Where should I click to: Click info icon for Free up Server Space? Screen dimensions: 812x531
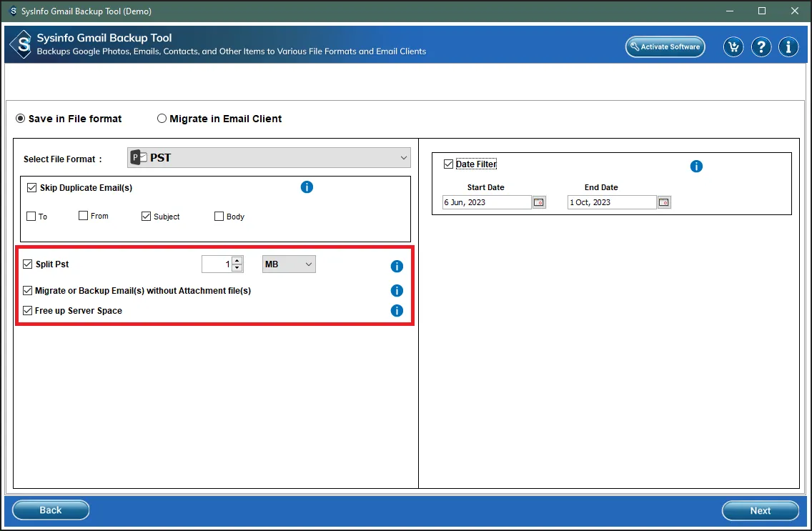pyautogui.click(x=397, y=311)
